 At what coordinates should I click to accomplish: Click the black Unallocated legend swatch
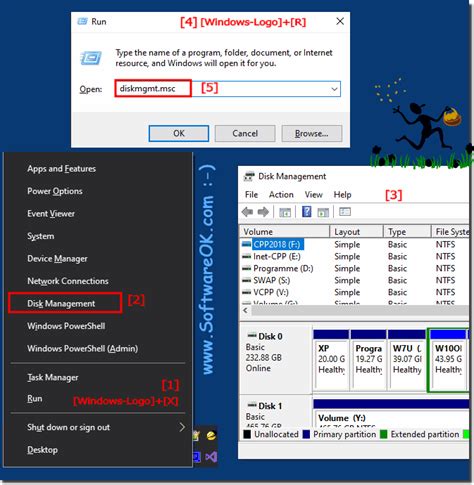(x=247, y=434)
